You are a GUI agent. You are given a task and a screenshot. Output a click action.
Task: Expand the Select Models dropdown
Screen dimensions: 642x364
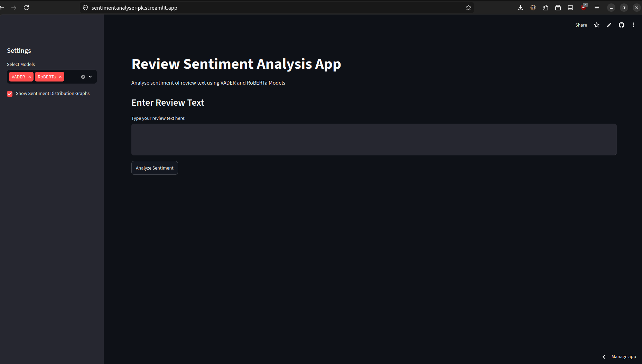pyautogui.click(x=90, y=77)
